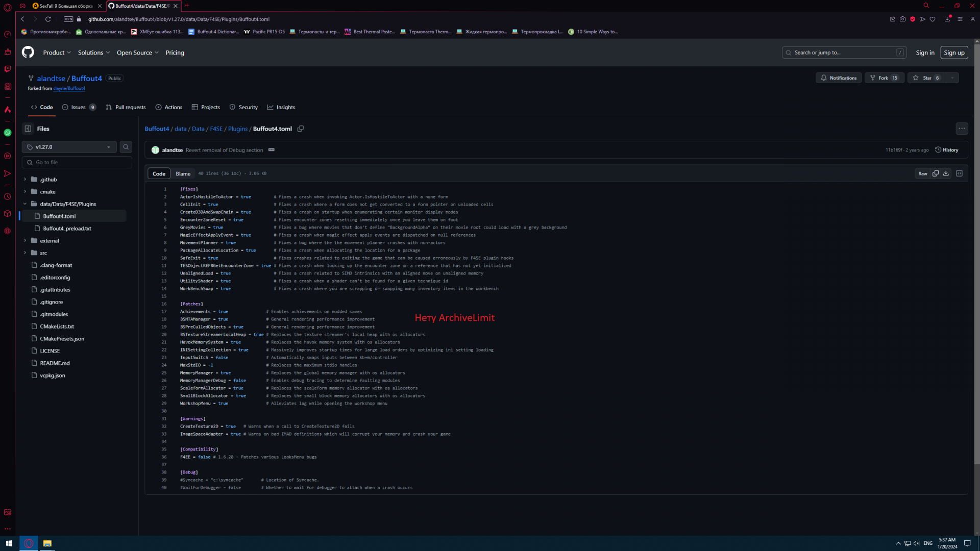This screenshot has height=551, width=980.
Task: Open the Product navigation dropdown
Action: (x=57, y=53)
